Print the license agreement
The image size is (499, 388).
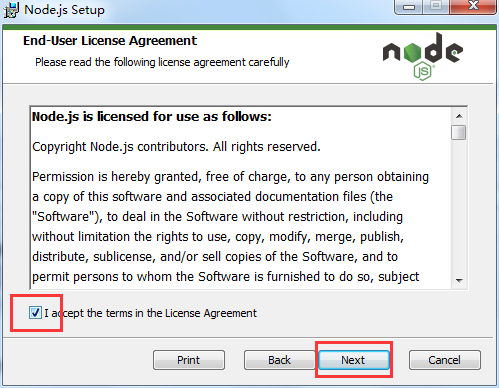189,360
